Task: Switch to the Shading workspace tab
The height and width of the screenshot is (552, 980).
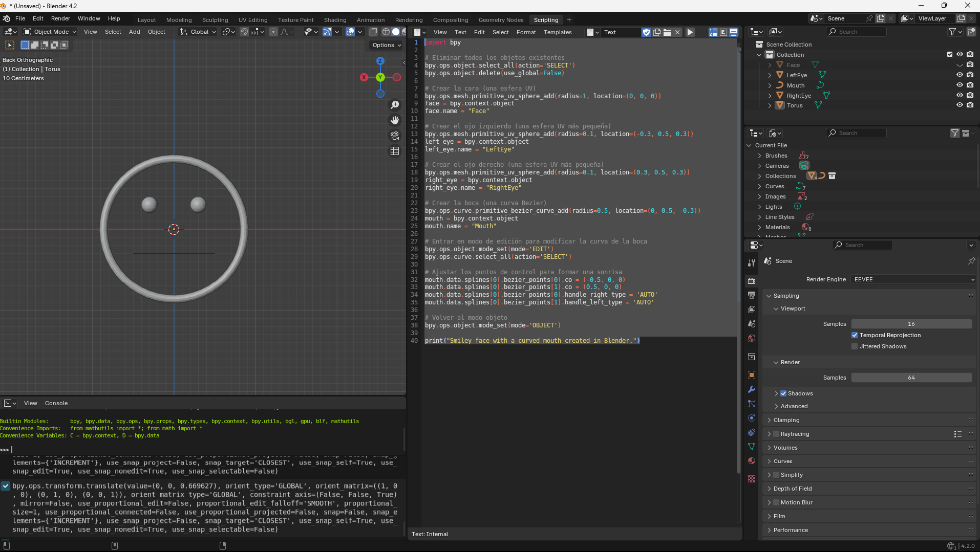Action: [x=335, y=20]
